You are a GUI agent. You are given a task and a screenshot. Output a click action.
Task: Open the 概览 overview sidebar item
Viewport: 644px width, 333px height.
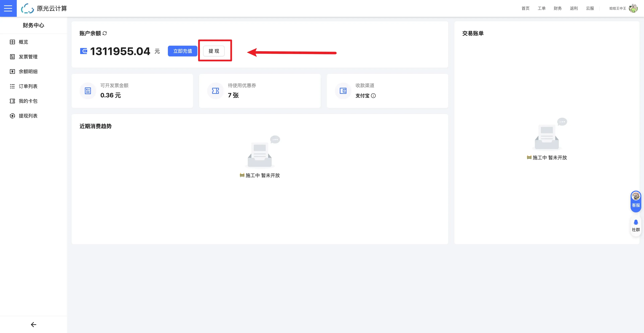(x=23, y=42)
